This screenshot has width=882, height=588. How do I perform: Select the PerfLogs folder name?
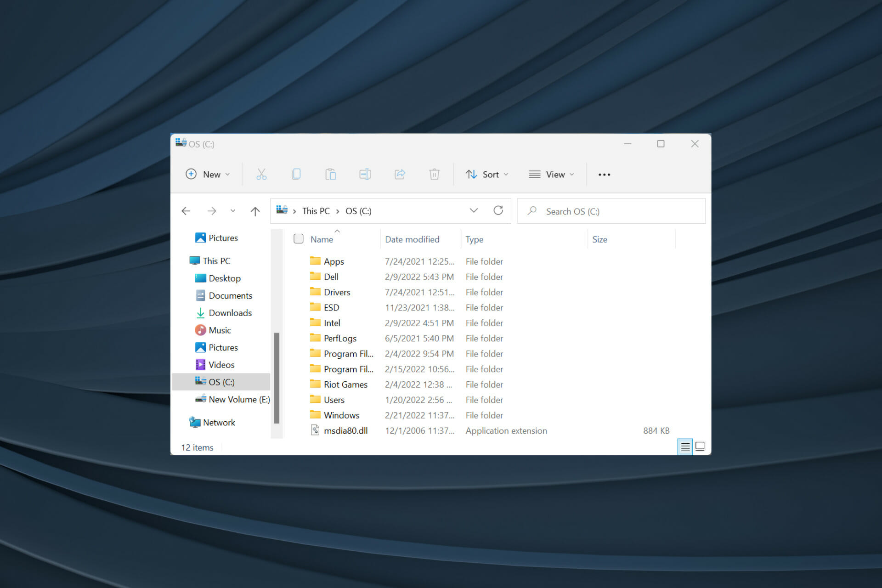point(340,339)
